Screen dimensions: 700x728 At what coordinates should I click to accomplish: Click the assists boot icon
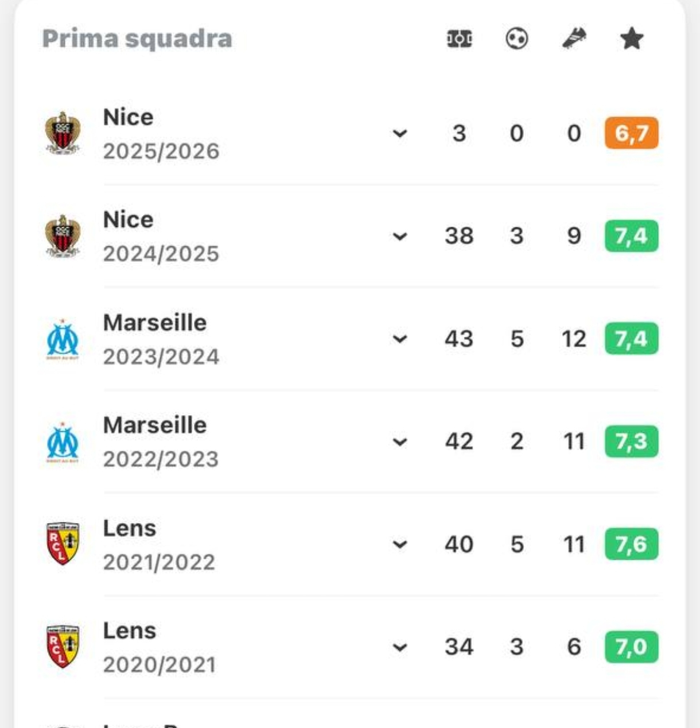tap(574, 39)
